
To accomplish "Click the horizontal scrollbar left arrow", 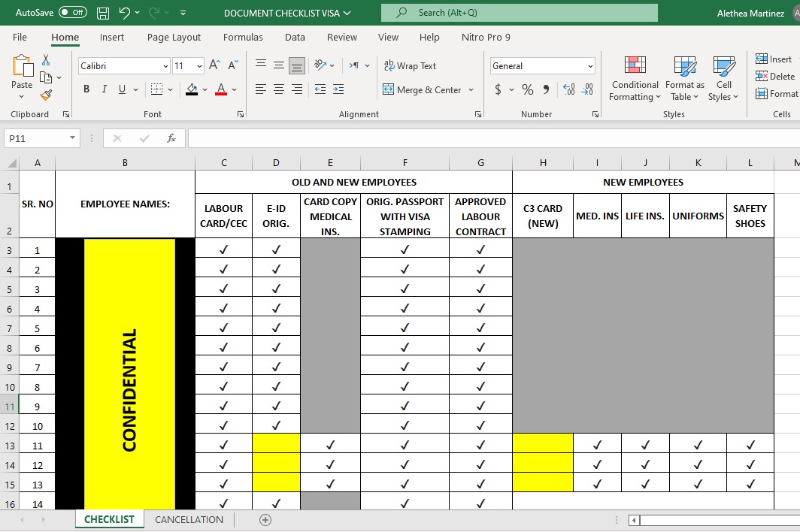I will (634, 520).
